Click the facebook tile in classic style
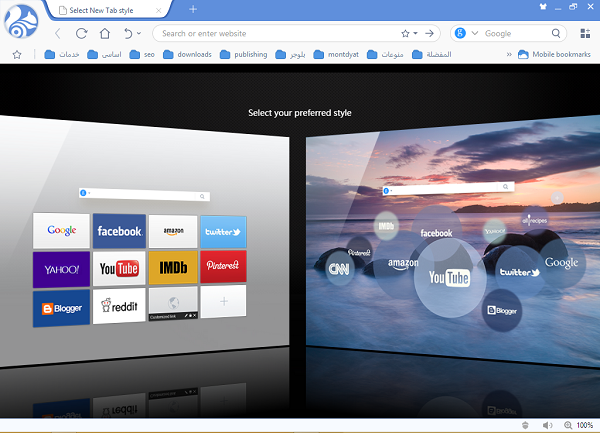 click(x=119, y=231)
